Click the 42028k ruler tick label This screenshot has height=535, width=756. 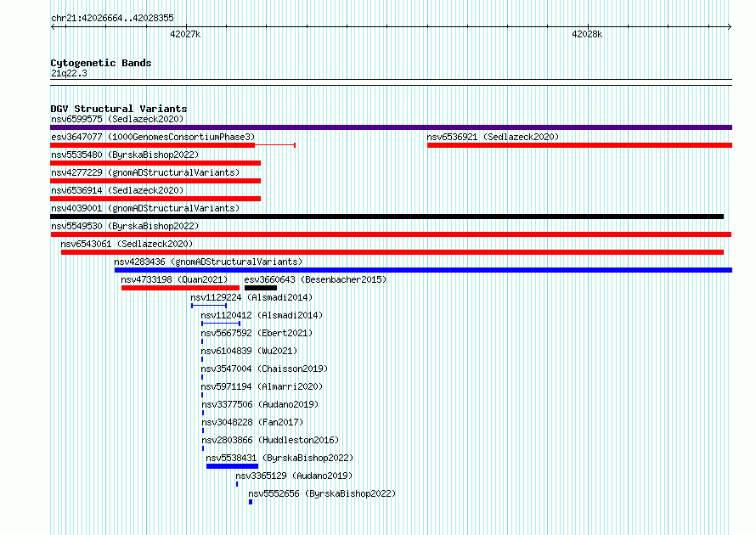click(x=587, y=34)
